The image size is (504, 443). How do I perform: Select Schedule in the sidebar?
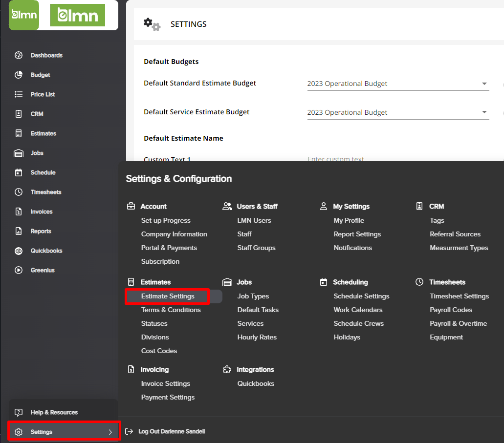pos(43,172)
